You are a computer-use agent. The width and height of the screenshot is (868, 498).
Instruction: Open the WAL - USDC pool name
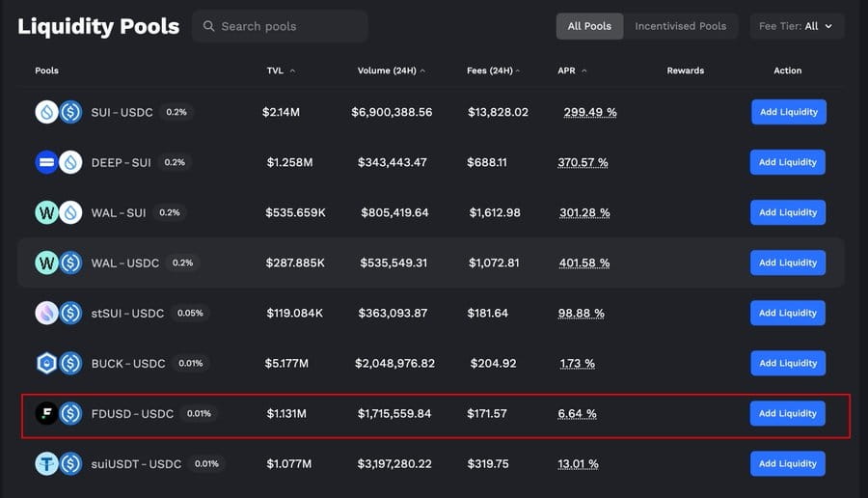tap(125, 263)
